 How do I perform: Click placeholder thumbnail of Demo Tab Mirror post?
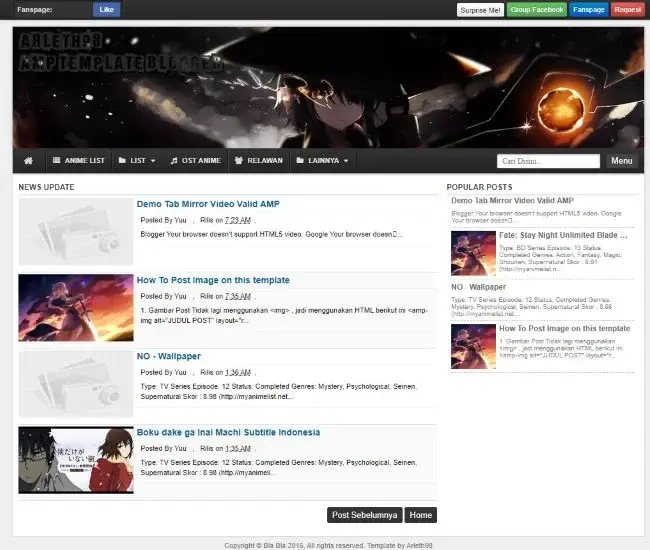coord(76,231)
